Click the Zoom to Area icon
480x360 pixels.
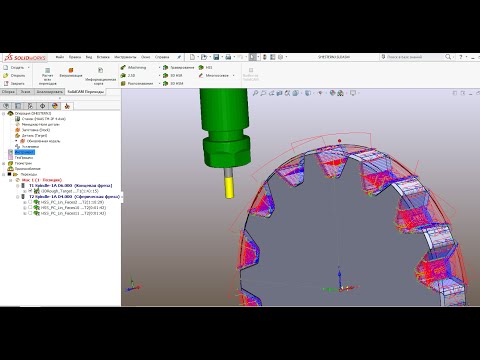coord(263,93)
